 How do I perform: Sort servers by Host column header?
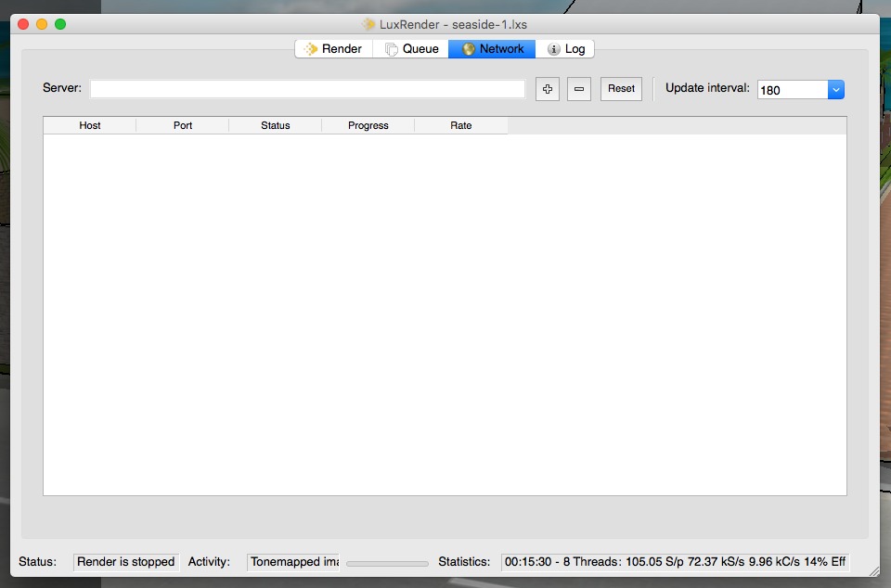pos(90,125)
